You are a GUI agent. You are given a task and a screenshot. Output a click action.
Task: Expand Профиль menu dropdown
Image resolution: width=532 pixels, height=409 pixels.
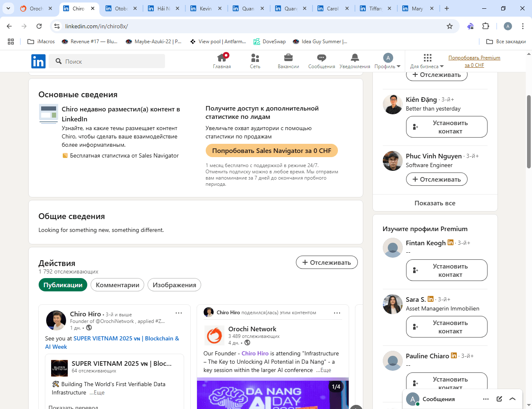[x=387, y=61]
